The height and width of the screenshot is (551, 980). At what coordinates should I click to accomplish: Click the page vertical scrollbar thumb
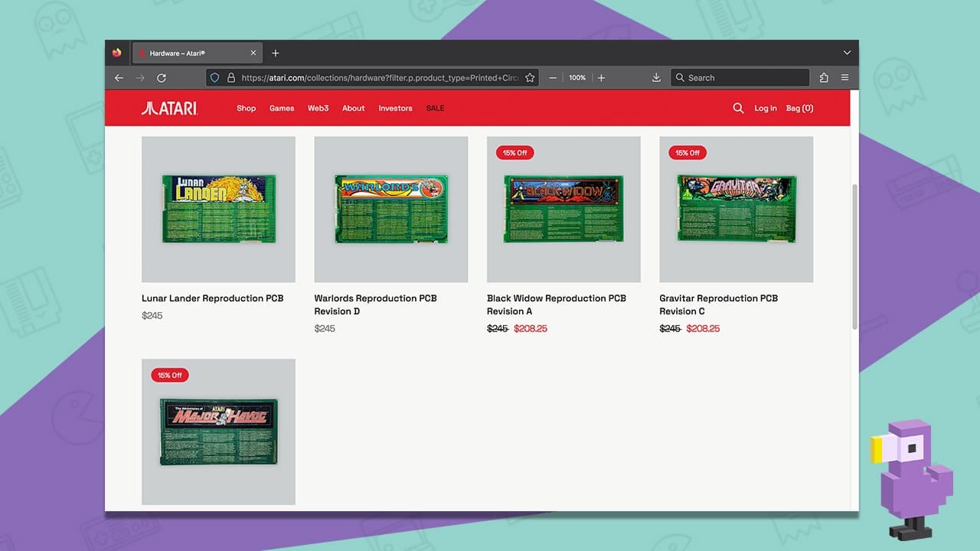point(854,257)
